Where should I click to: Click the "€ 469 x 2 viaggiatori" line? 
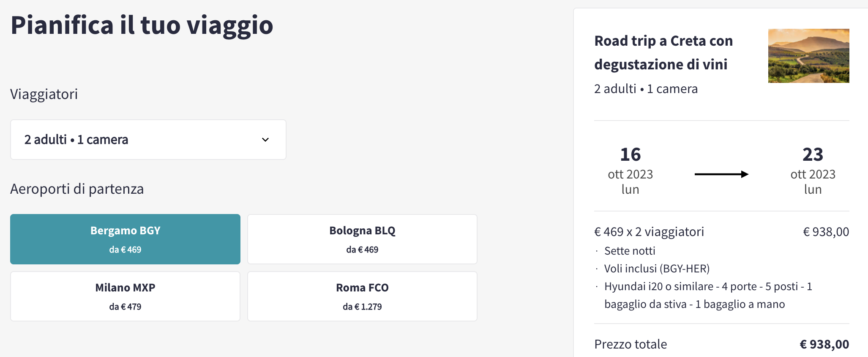click(x=649, y=232)
